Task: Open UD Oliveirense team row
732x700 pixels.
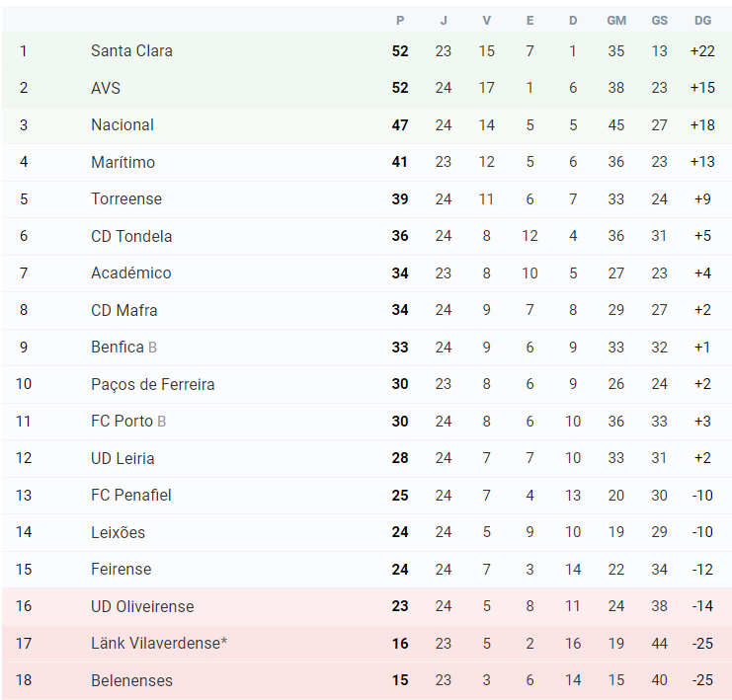Action: pyautogui.click(x=366, y=606)
